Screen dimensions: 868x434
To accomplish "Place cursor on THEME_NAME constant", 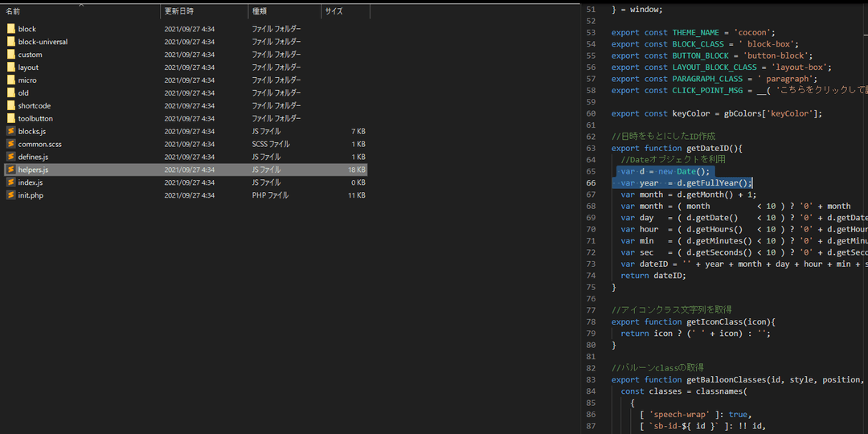I will tap(695, 32).
